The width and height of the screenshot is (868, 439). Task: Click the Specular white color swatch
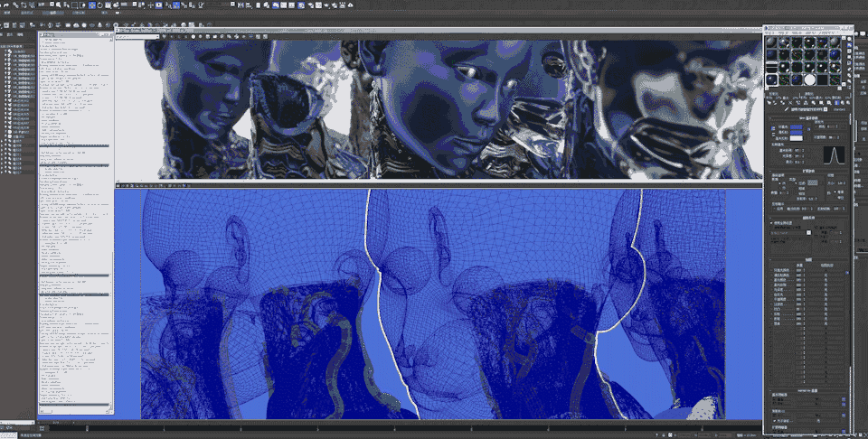tap(796, 138)
